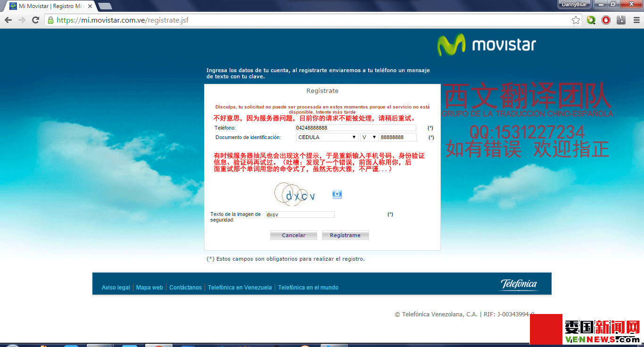The height and width of the screenshot is (347, 644).
Task: Click the identification number field 88888888
Action: (x=398, y=137)
